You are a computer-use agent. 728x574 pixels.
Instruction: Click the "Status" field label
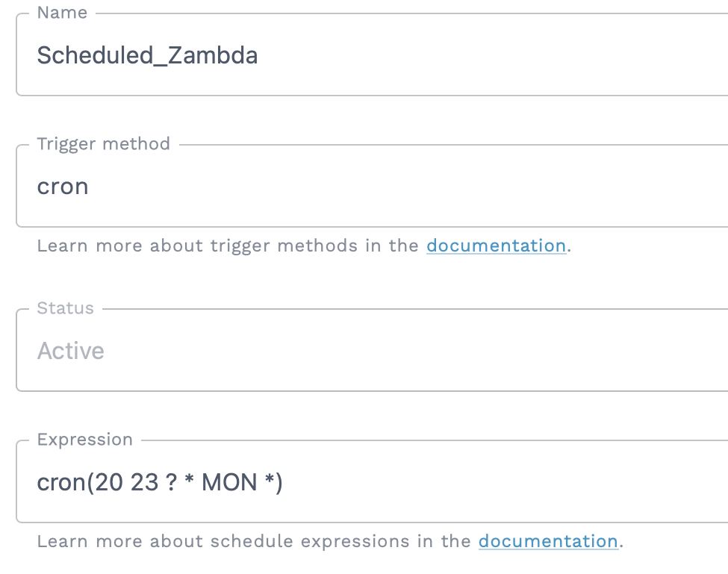click(x=66, y=308)
